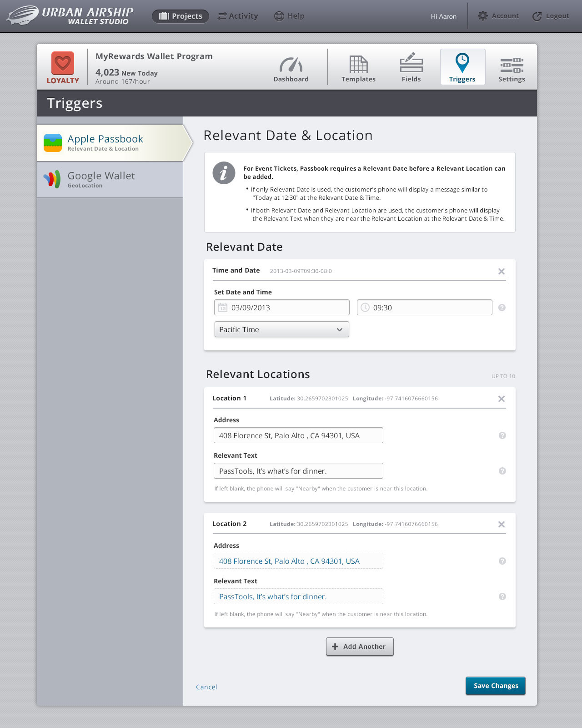Click the '2013-03-09T09:30-08:0' timestamp text
The image size is (582, 728).
click(x=301, y=271)
